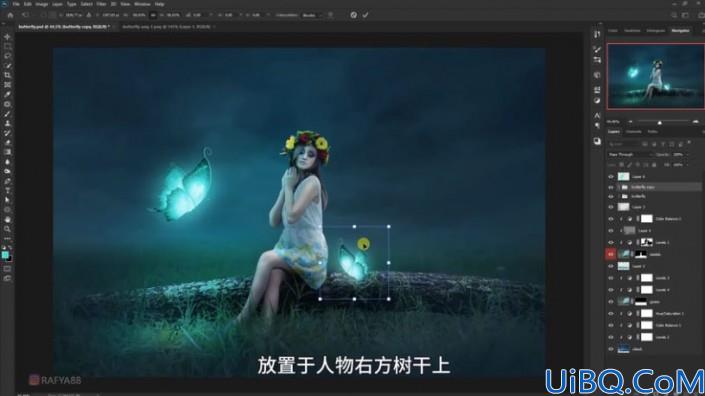Cancel the transform with the circle-slash icon

(354, 15)
